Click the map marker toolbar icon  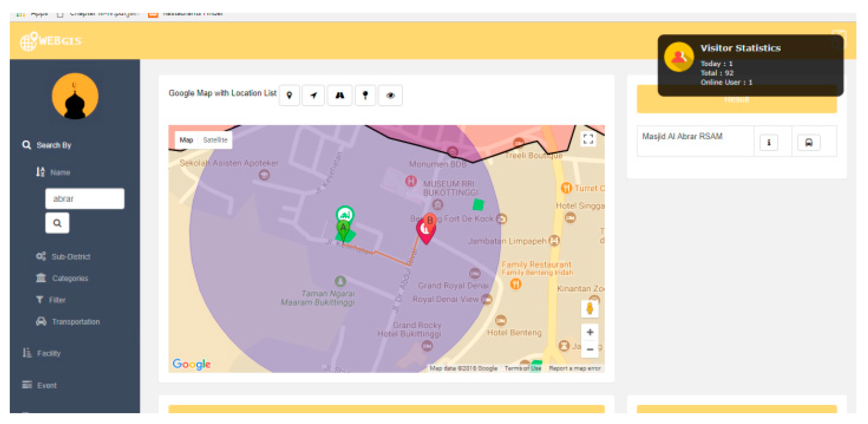tap(289, 95)
